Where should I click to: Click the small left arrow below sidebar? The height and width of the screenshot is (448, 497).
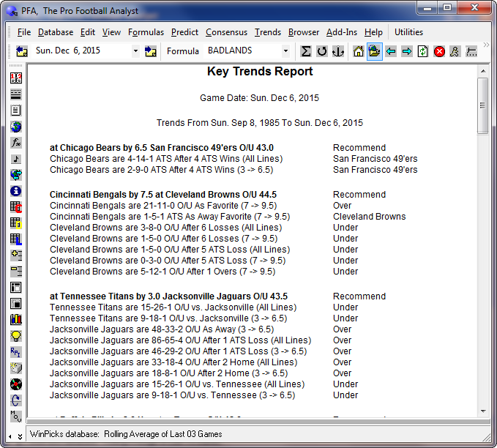point(10,436)
